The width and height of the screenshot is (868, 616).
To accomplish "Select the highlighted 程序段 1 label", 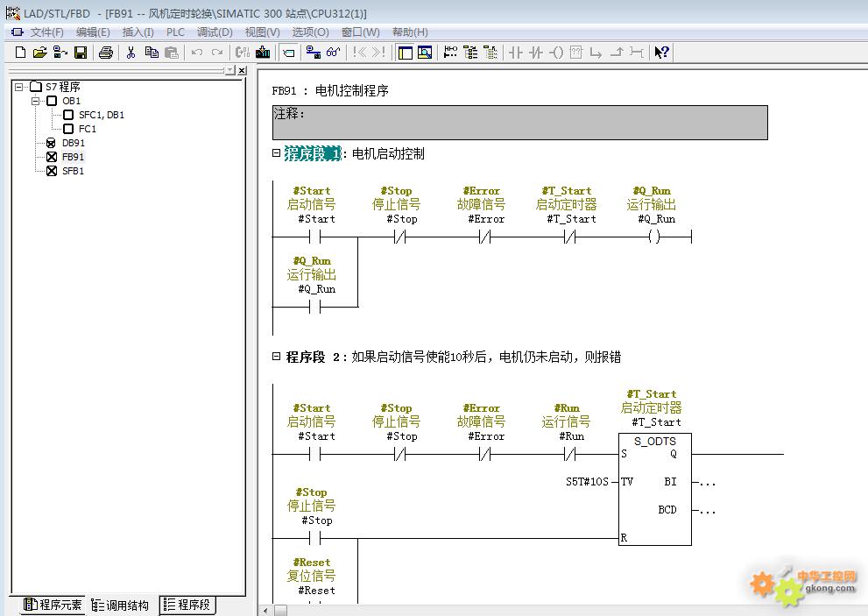I will [313, 153].
